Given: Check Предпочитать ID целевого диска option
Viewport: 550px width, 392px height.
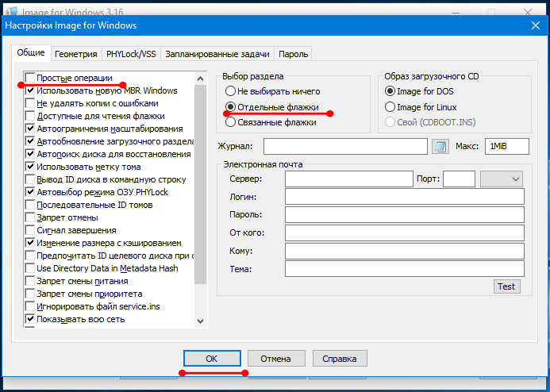Looking at the screenshot, I should 30,256.
